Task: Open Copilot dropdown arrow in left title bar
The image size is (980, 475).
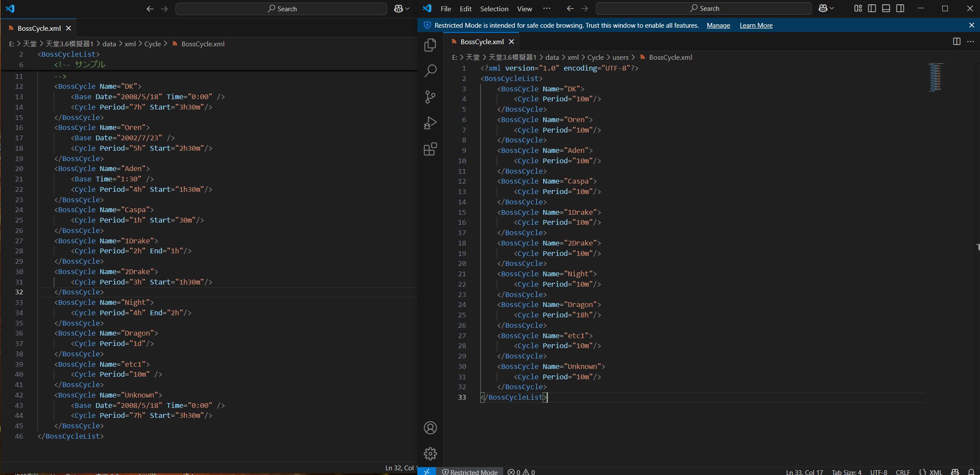Action: [x=407, y=9]
